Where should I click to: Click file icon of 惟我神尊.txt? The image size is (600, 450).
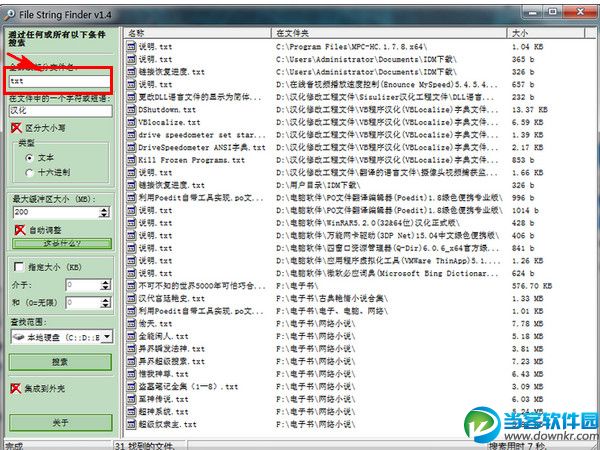[131, 374]
